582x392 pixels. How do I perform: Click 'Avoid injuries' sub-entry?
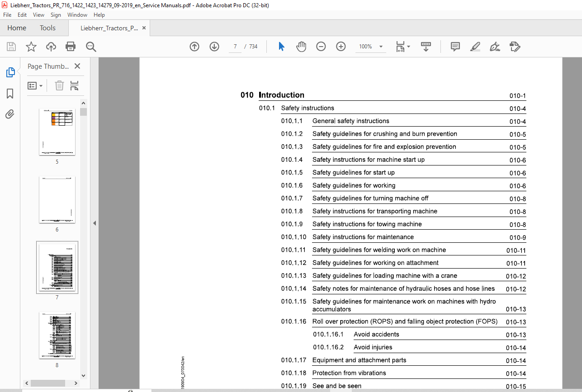click(x=373, y=347)
